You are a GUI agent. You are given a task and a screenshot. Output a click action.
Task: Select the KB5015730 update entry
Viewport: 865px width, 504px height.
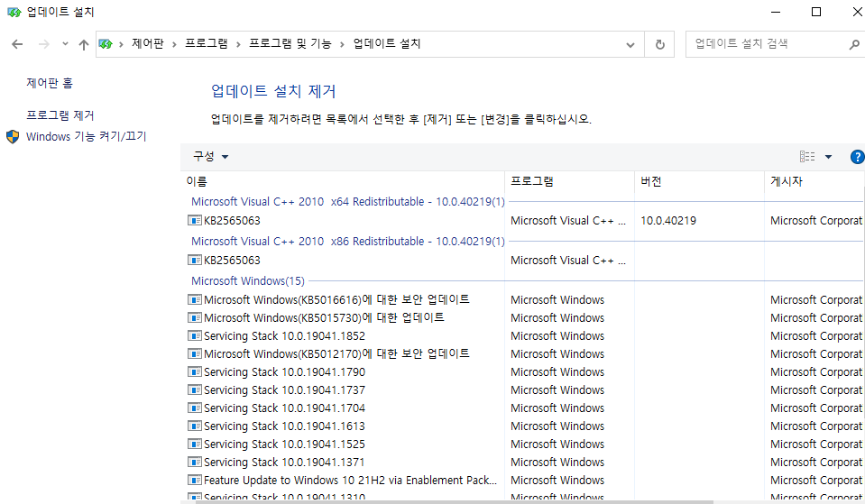point(324,317)
